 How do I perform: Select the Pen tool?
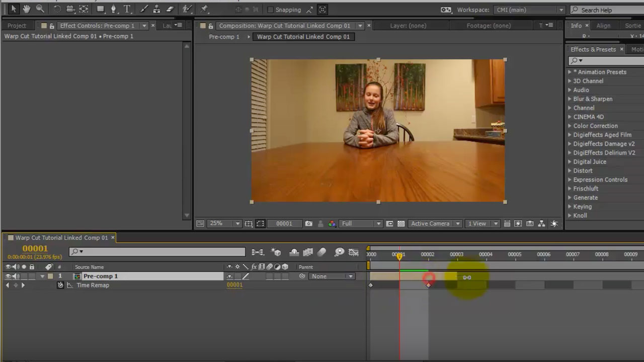[114, 9]
